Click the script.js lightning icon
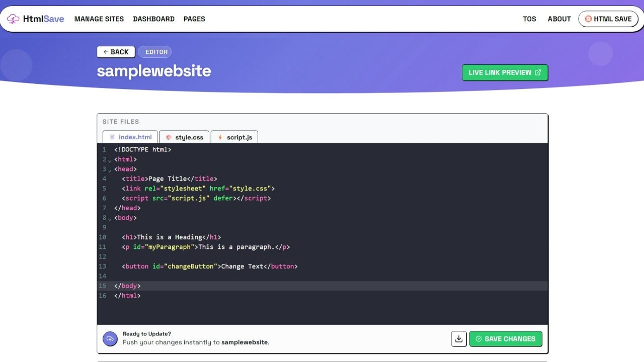Image resolution: width=644 pixels, height=362 pixels. pos(220,137)
